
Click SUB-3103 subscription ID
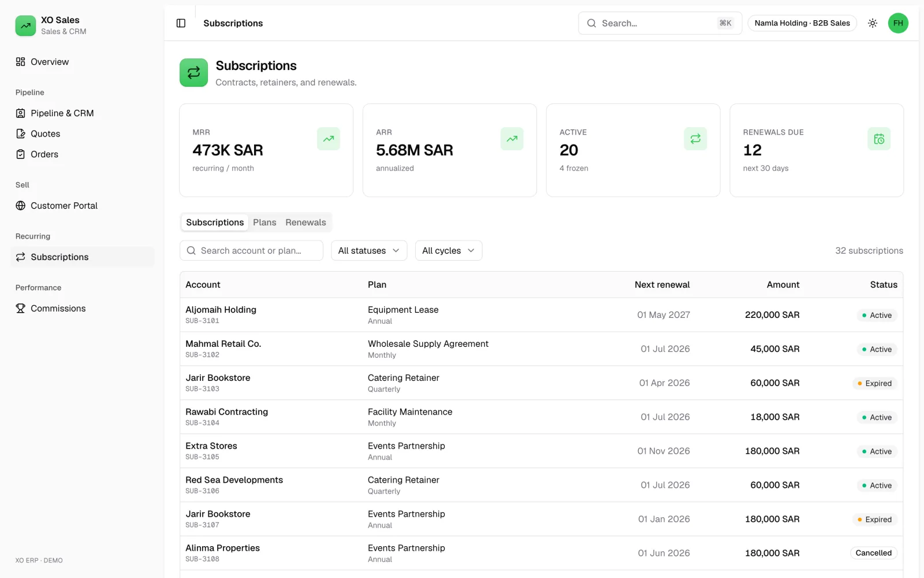coord(202,389)
